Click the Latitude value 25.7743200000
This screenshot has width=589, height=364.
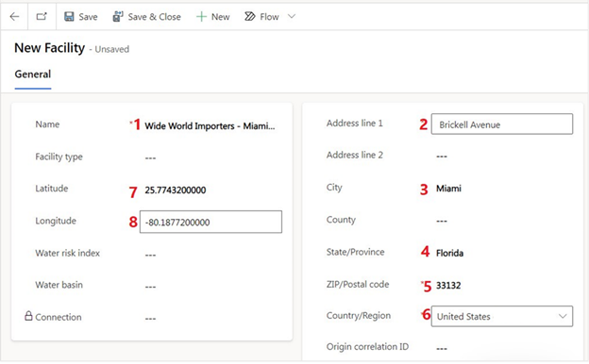coord(176,190)
